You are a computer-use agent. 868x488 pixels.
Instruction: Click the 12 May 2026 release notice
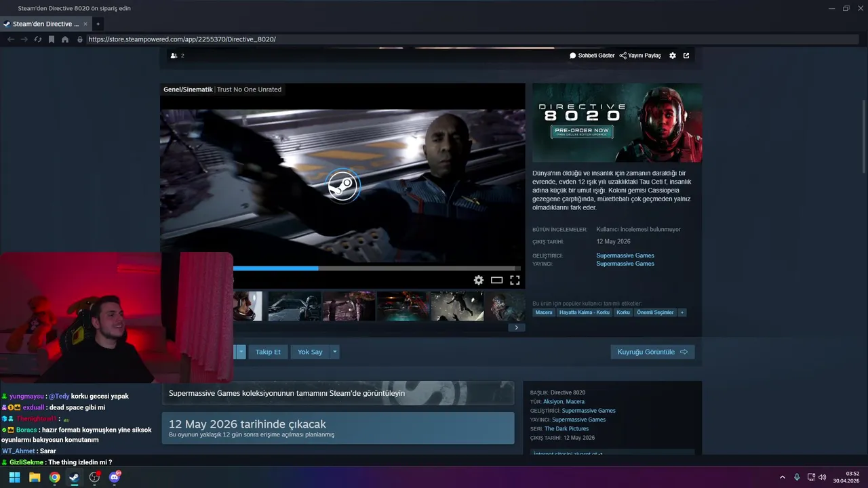(x=338, y=428)
